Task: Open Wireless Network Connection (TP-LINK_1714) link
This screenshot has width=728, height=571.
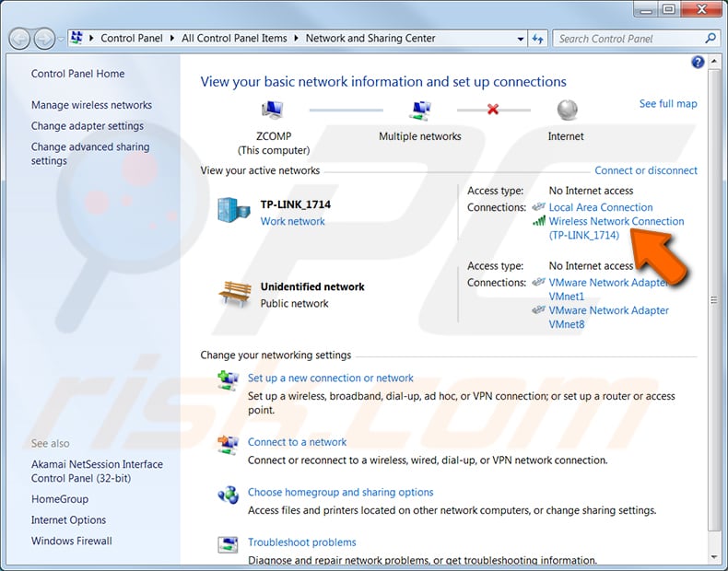Action: coord(616,227)
